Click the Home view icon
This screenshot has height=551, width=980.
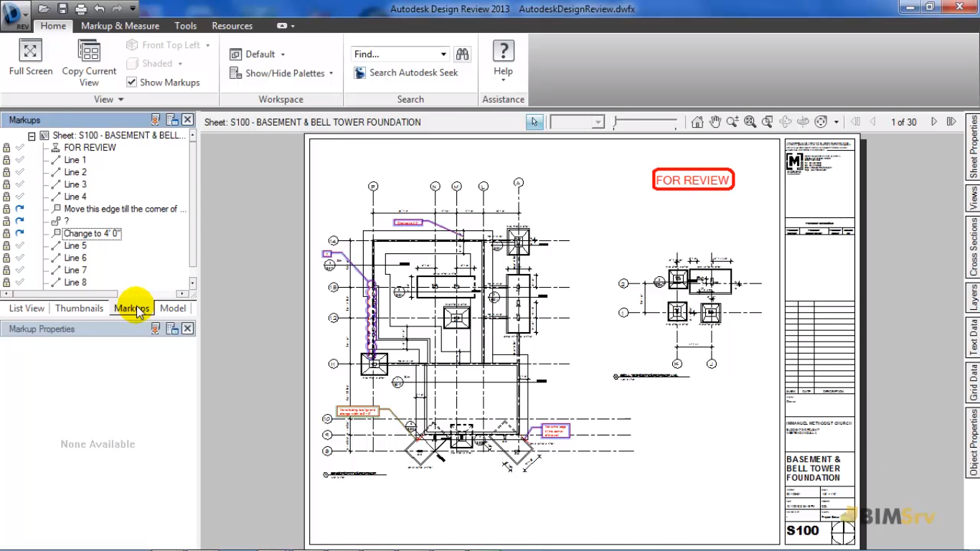click(697, 122)
